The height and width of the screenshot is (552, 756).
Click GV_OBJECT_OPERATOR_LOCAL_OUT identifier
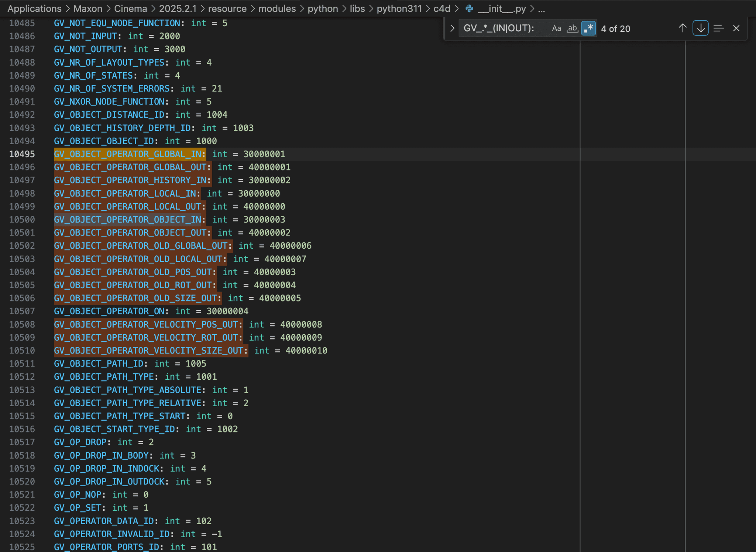pos(127,206)
